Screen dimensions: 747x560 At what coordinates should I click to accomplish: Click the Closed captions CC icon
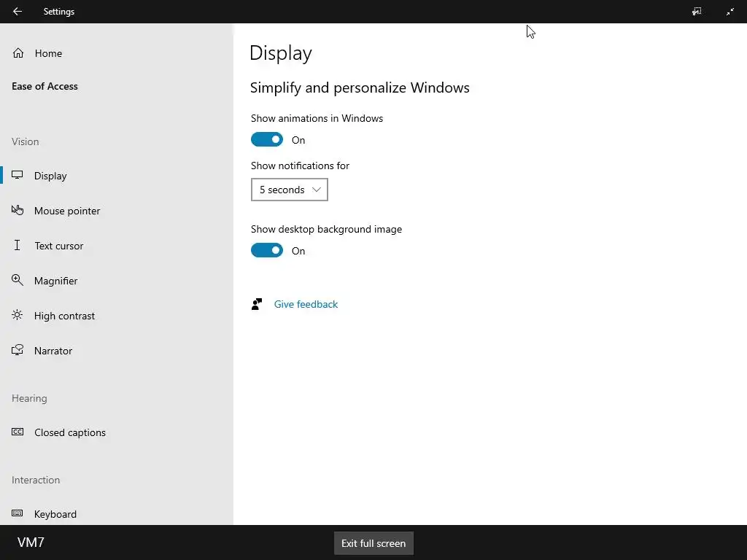[18, 432]
